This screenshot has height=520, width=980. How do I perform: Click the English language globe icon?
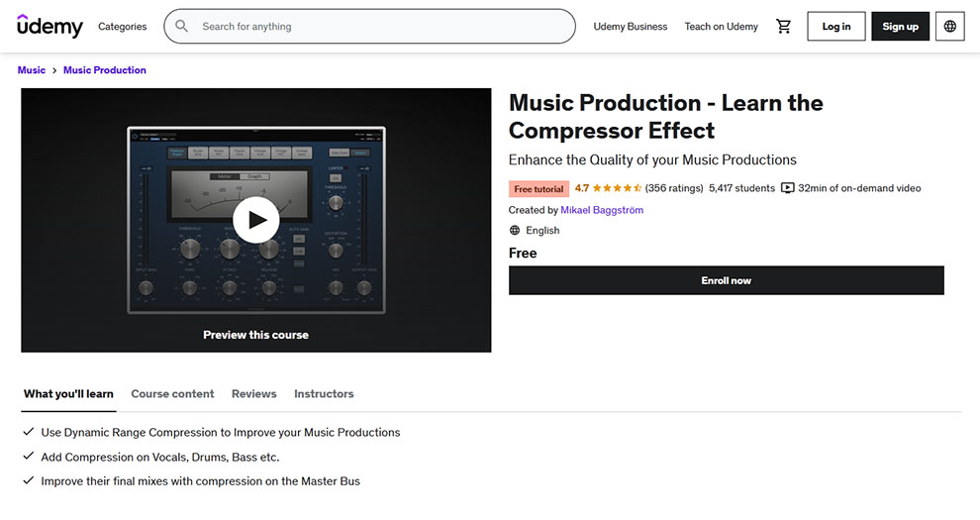point(515,231)
